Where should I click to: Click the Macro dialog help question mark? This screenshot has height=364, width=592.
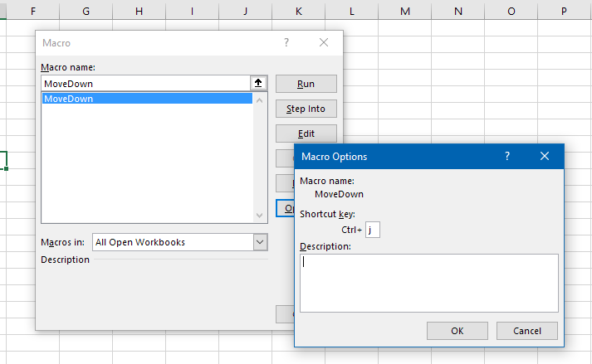pyautogui.click(x=286, y=42)
